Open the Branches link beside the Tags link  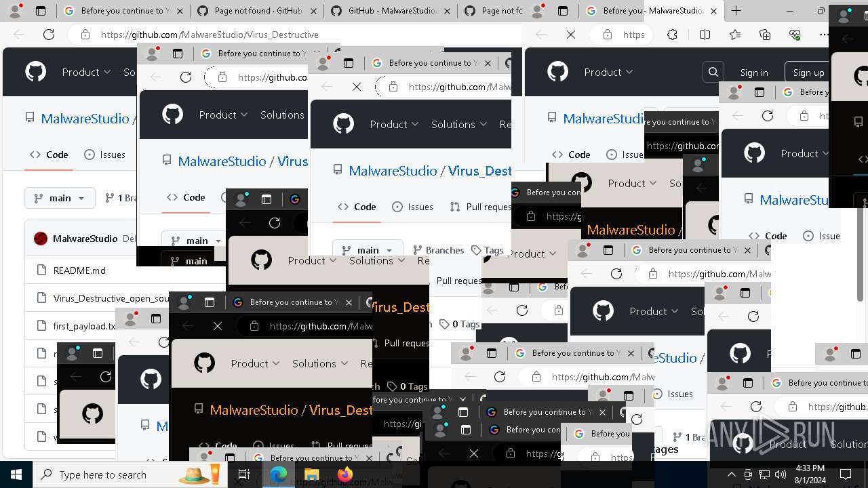click(x=437, y=250)
